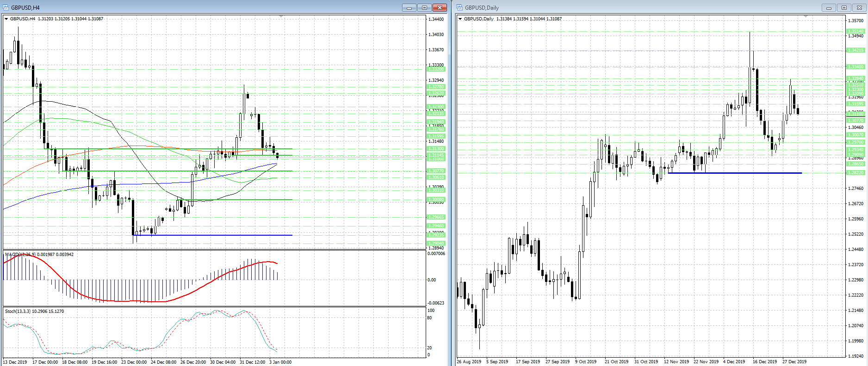
Task: Maximize the GBPUSD,H4 chart window
Action: [424, 7]
